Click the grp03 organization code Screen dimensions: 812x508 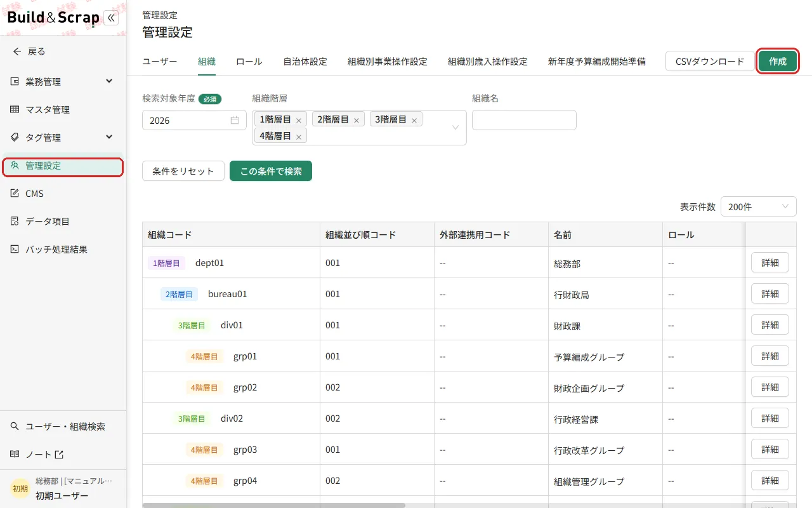click(246, 450)
